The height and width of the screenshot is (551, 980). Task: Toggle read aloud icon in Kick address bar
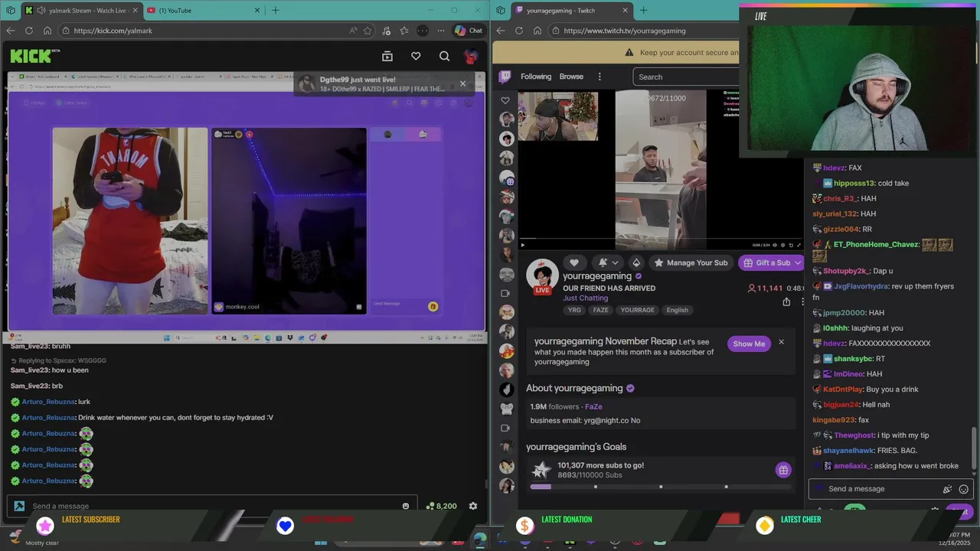tap(353, 31)
